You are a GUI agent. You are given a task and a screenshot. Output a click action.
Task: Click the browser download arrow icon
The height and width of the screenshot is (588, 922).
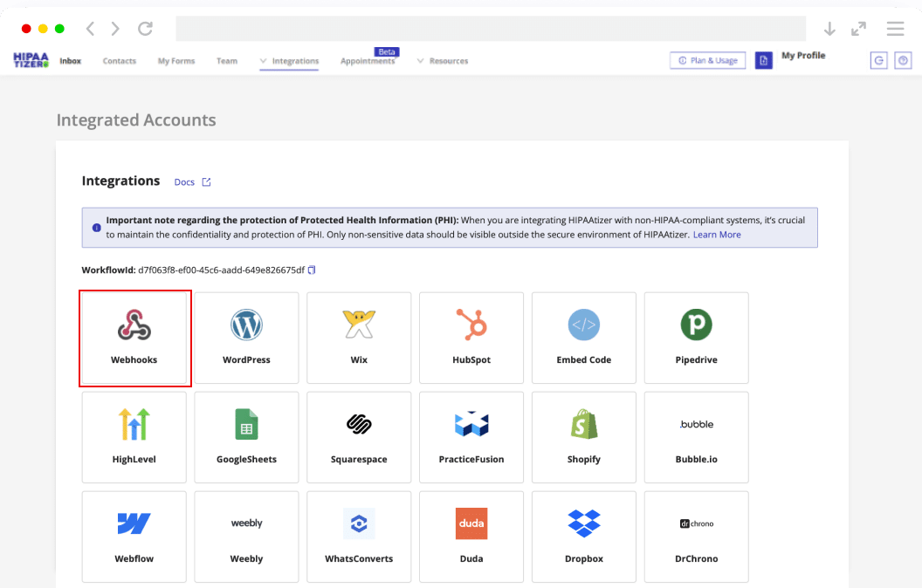click(x=829, y=28)
